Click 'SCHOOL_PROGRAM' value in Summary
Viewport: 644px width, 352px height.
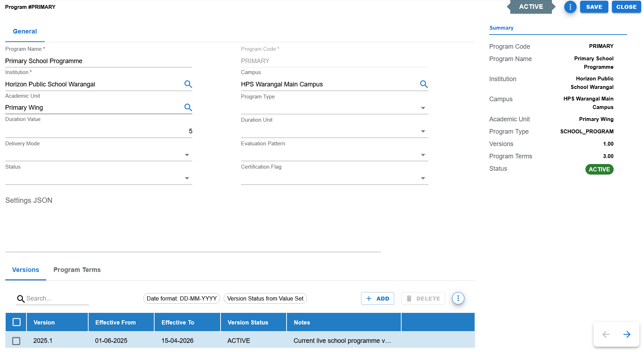[587, 132]
